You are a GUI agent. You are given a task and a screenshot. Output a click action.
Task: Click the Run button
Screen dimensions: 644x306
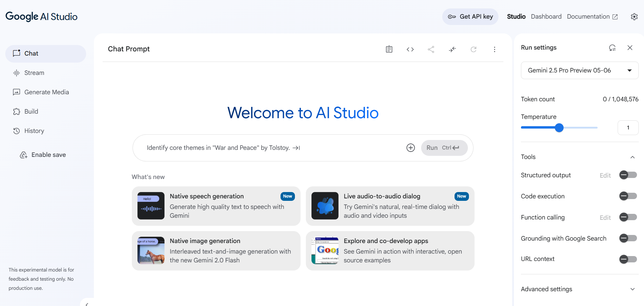[444, 148]
